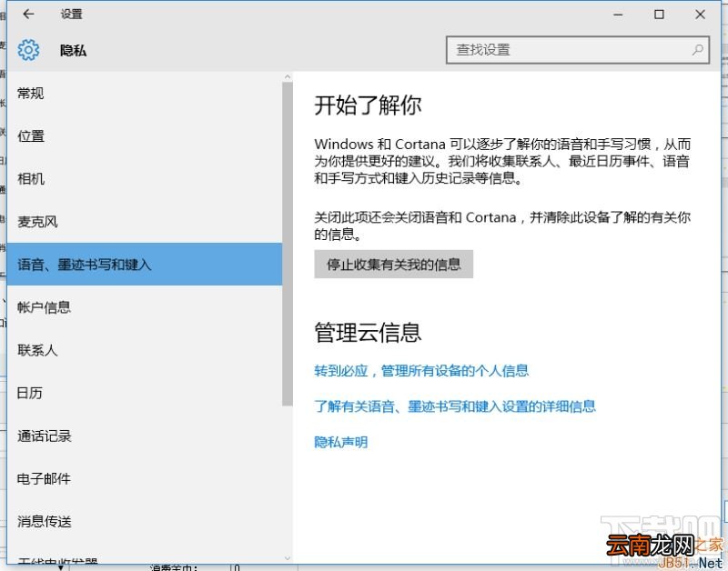Open the 隐私声明 link
The width and height of the screenshot is (728, 571).
tap(340, 442)
